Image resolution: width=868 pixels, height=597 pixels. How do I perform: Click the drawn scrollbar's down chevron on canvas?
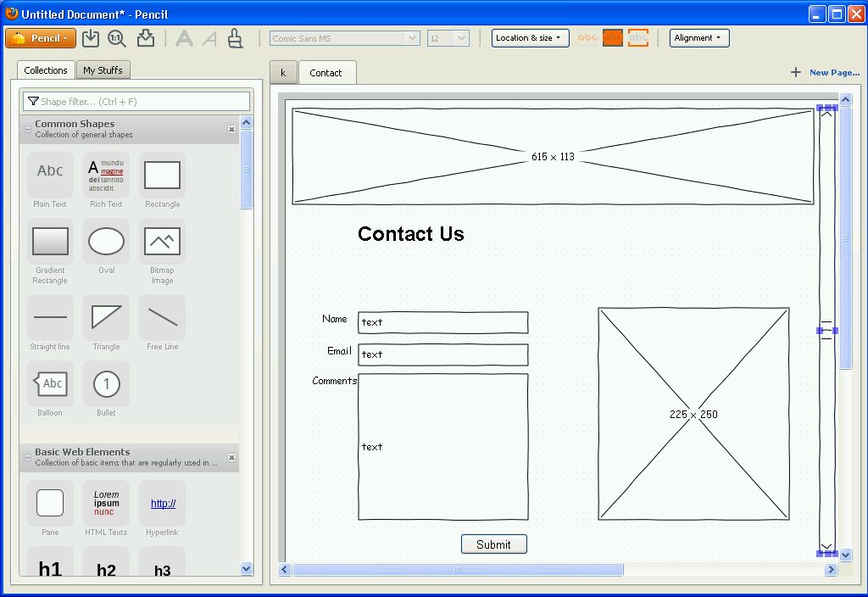tap(826, 546)
